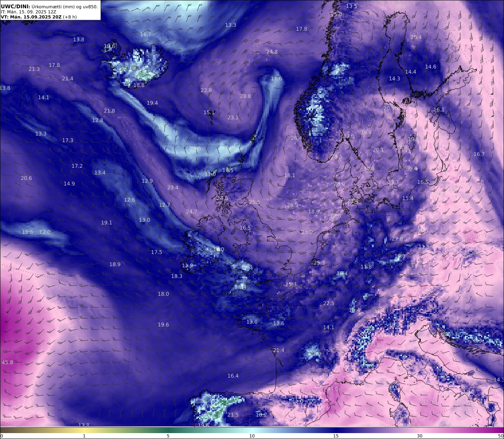
Task: Click the 12.8 value on the map
Action: [x=98, y=120]
